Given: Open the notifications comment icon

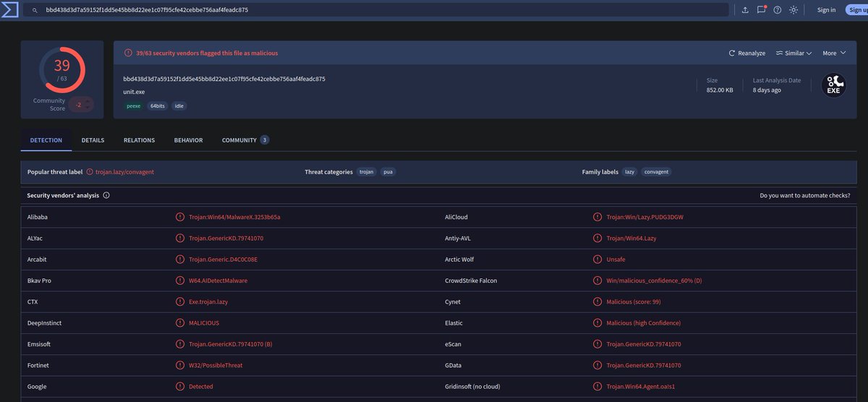Looking at the screenshot, I should point(762,10).
